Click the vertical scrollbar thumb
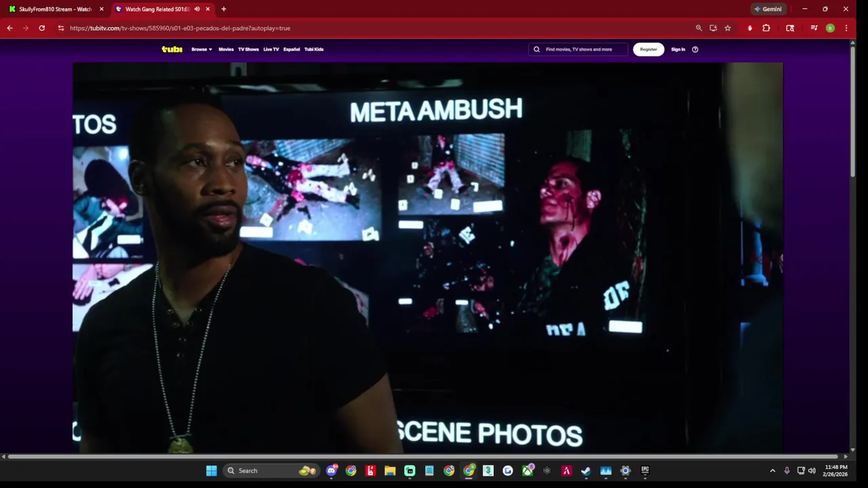 pyautogui.click(x=852, y=112)
